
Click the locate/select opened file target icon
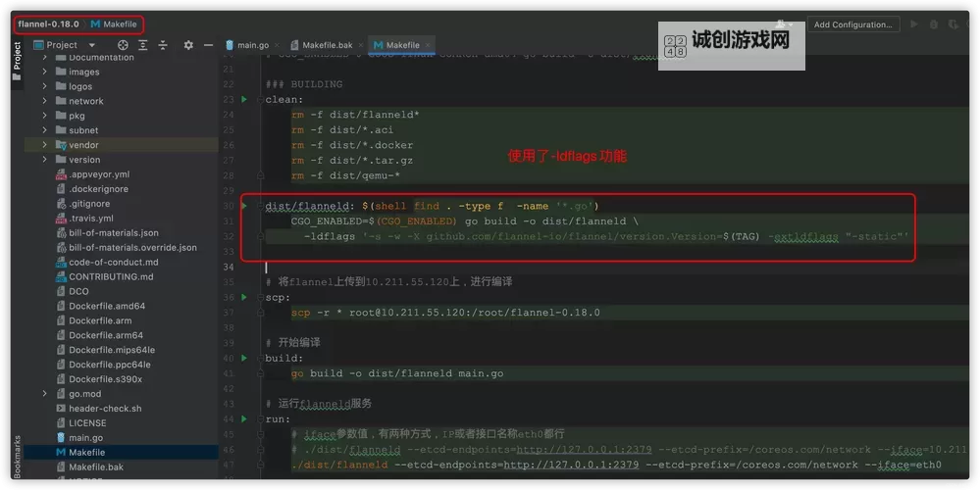point(123,45)
